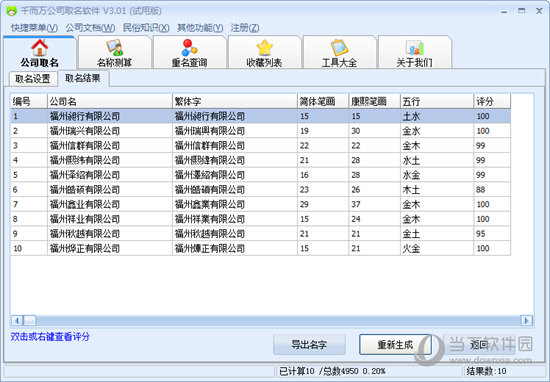Open the 名称测算 icon tab

[114, 53]
